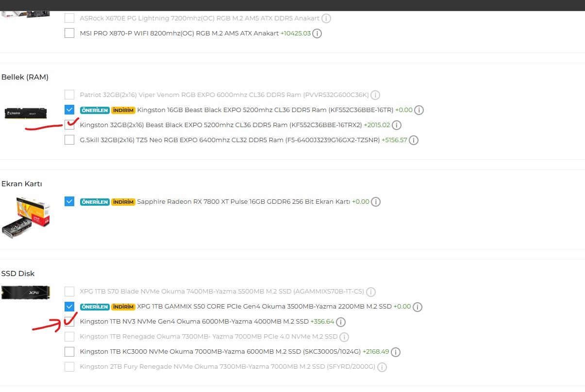Show info for Kingston 1TB Renegade SSD
The height and width of the screenshot is (392, 585).
pyautogui.click(x=344, y=337)
